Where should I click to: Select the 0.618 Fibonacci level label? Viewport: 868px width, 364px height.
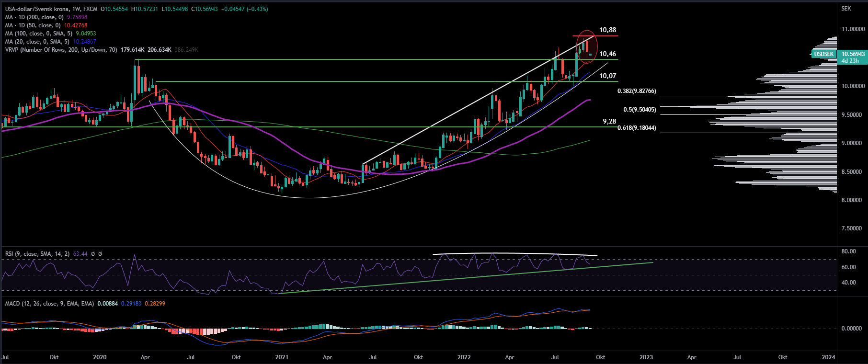(x=637, y=128)
